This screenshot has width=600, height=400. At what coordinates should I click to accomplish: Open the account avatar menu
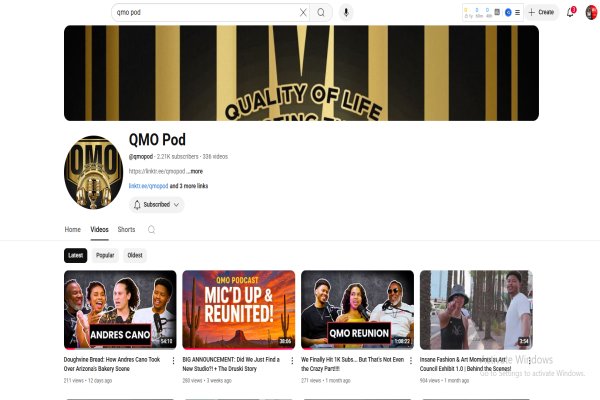tap(591, 12)
